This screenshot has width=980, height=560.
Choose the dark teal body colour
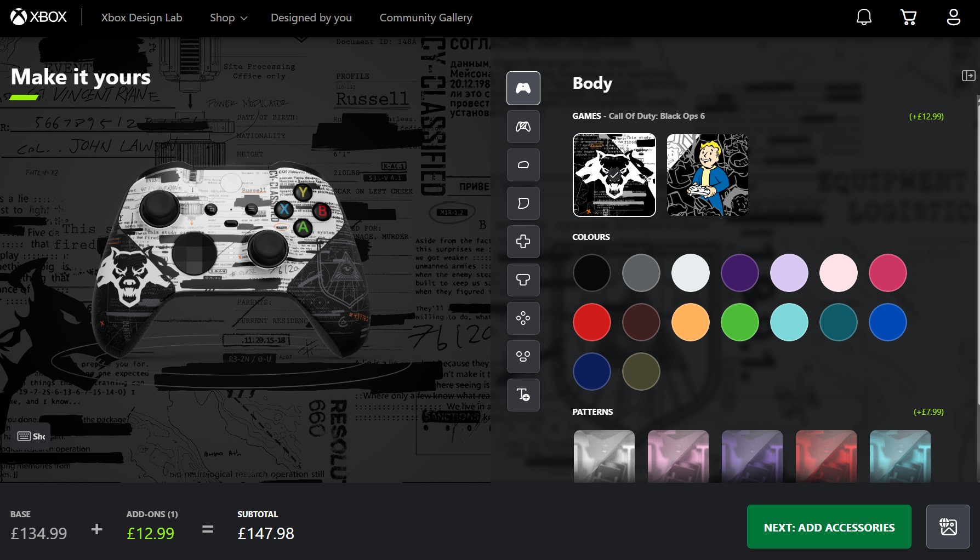tap(839, 322)
